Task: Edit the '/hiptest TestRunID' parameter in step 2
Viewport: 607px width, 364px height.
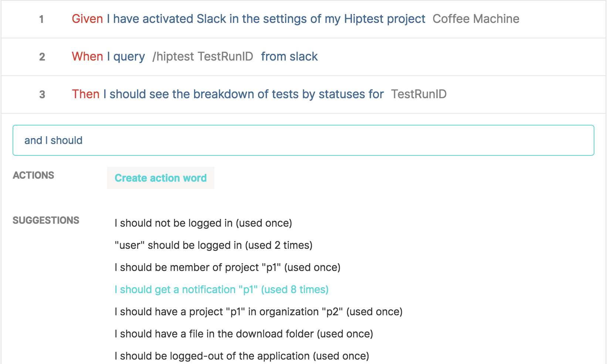Action: coord(203,56)
